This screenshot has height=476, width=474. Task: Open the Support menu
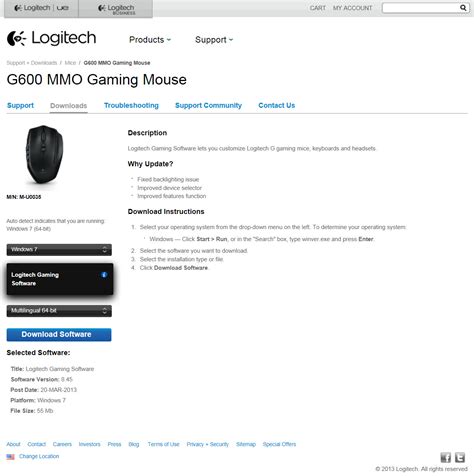pyautogui.click(x=214, y=40)
